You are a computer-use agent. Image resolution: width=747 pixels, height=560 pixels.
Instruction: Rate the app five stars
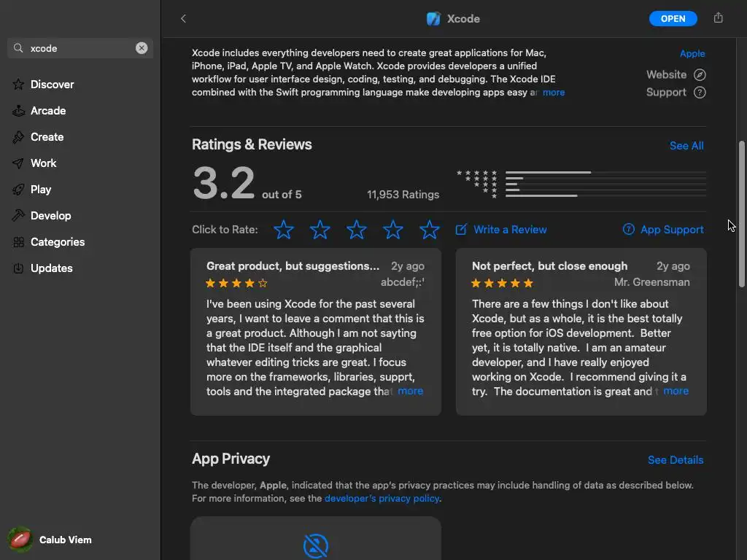[429, 230]
